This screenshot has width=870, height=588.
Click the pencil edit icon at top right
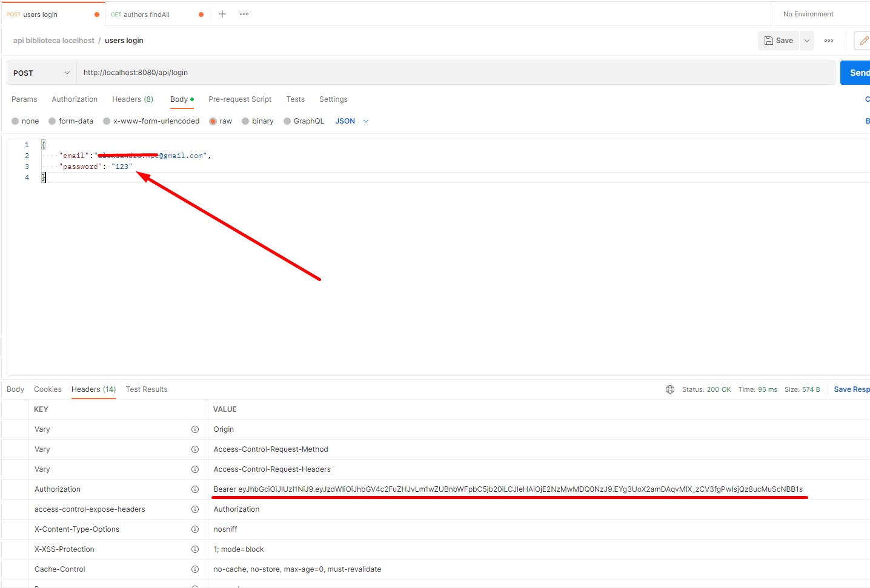click(864, 41)
